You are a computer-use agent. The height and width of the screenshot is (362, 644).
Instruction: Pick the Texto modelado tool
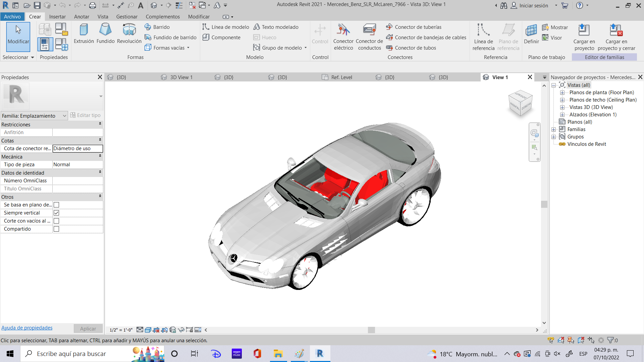coord(276,27)
